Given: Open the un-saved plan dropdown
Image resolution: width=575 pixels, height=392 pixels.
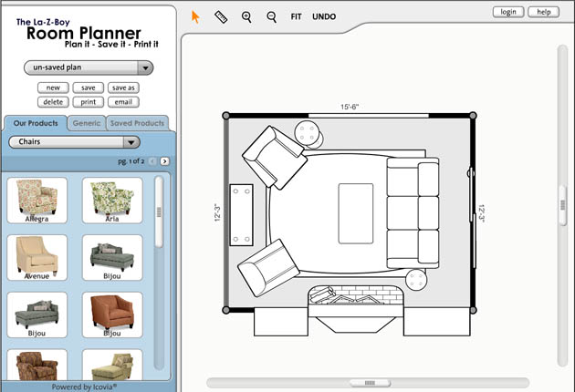Looking at the screenshot, I should click(x=89, y=67).
